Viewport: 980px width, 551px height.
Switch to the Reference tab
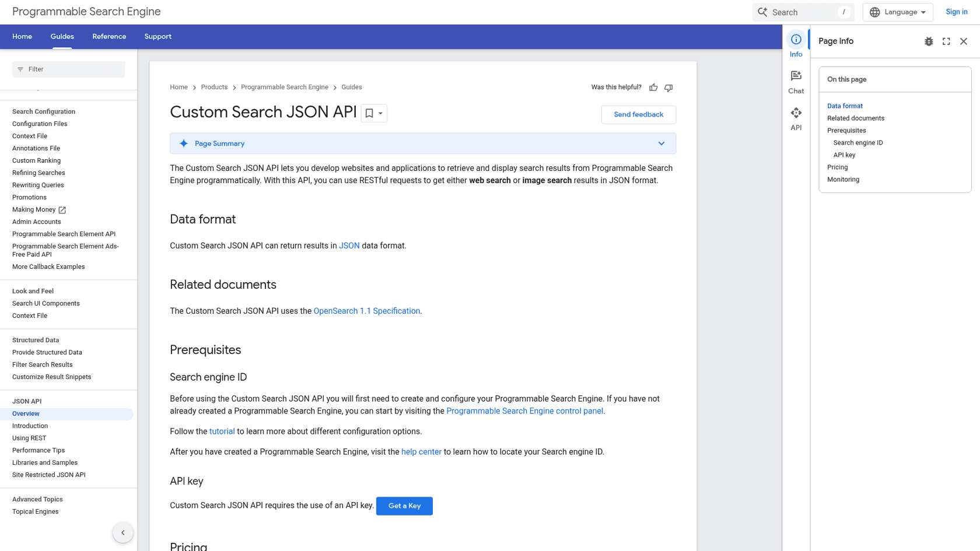(109, 36)
